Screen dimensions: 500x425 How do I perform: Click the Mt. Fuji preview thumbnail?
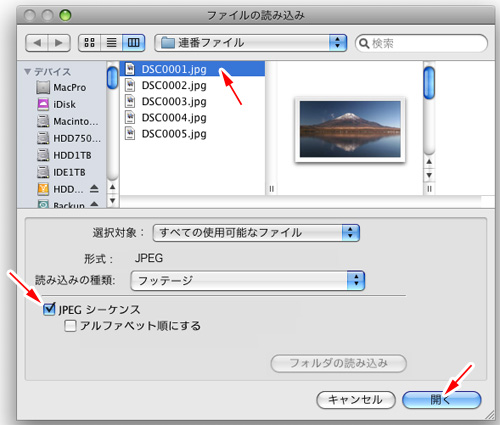coord(350,129)
